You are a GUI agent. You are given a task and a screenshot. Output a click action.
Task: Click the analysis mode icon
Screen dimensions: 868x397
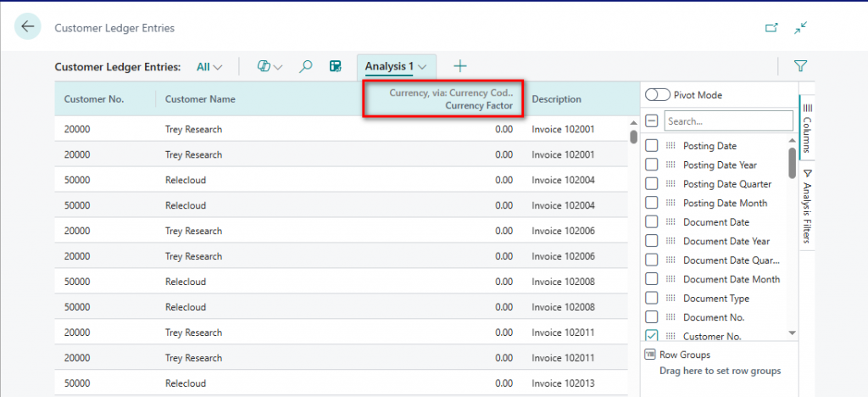(x=336, y=66)
